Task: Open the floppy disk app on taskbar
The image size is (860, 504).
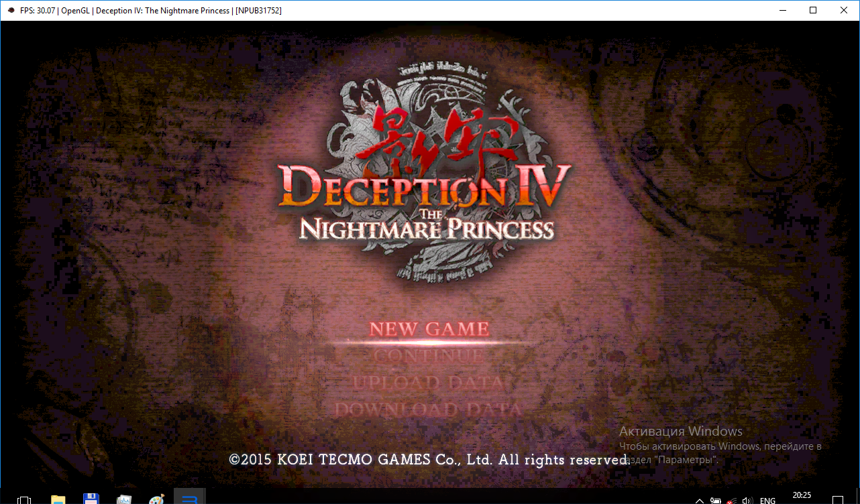Action: (x=91, y=499)
